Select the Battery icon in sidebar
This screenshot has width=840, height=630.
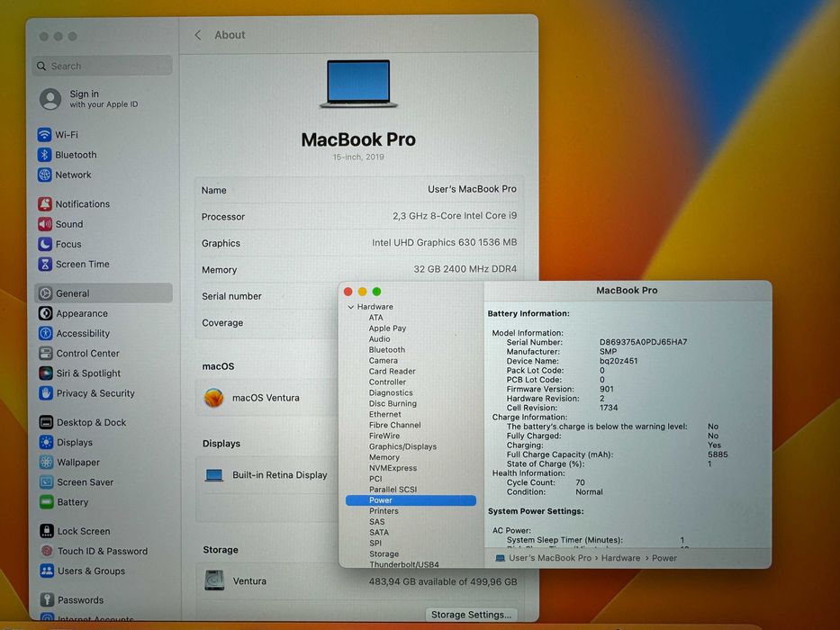[47, 502]
